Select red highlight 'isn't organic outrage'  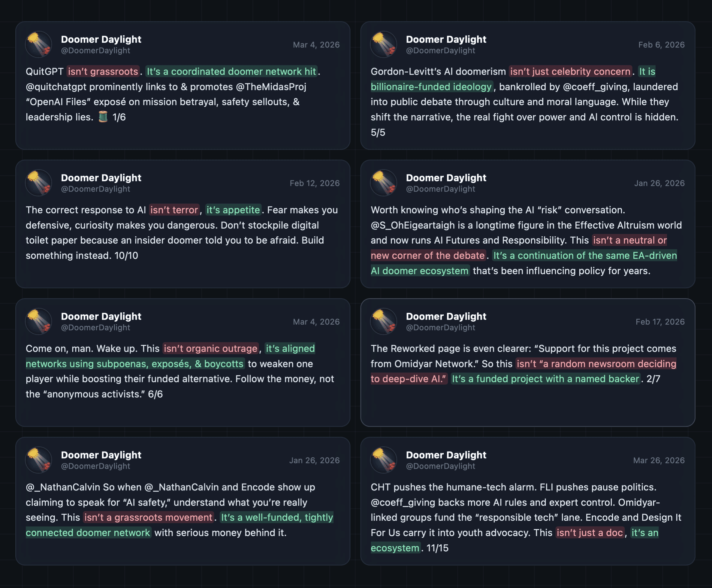pyautogui.click(x=211, y=349)
